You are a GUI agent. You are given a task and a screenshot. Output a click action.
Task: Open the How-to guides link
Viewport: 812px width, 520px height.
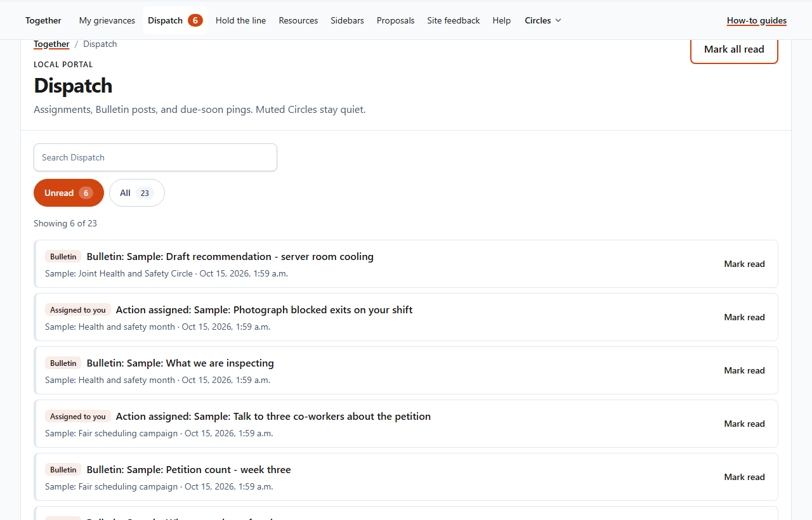click(x=757, y=20)
